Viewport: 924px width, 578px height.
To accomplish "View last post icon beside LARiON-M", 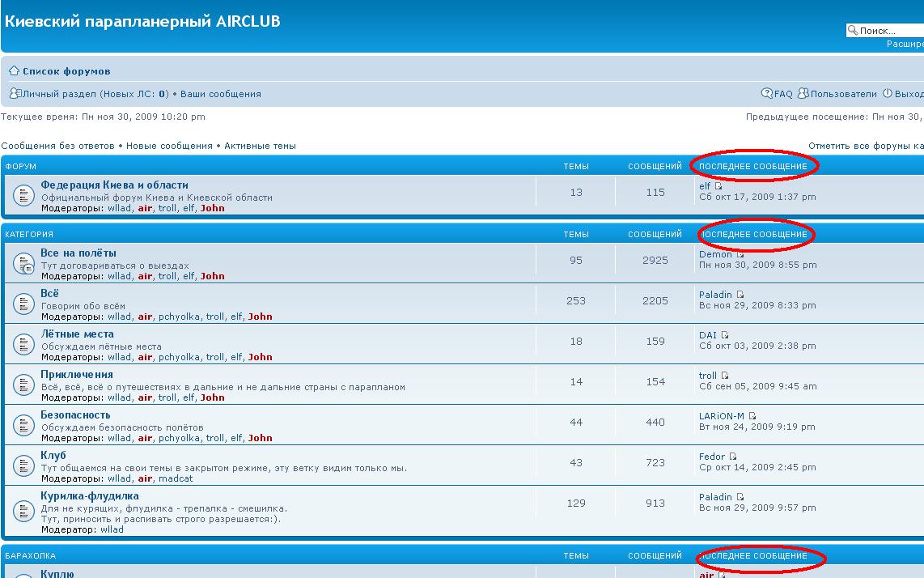I will click(752, 416).
